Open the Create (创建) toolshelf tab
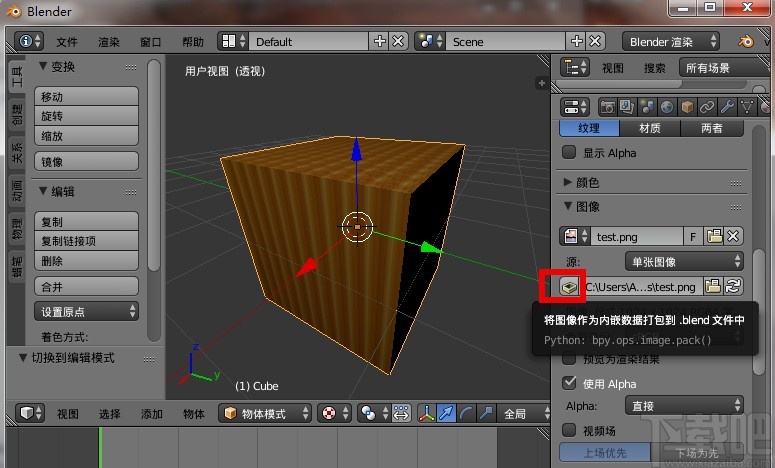This screenshot has height=468, width=775. 17,114
